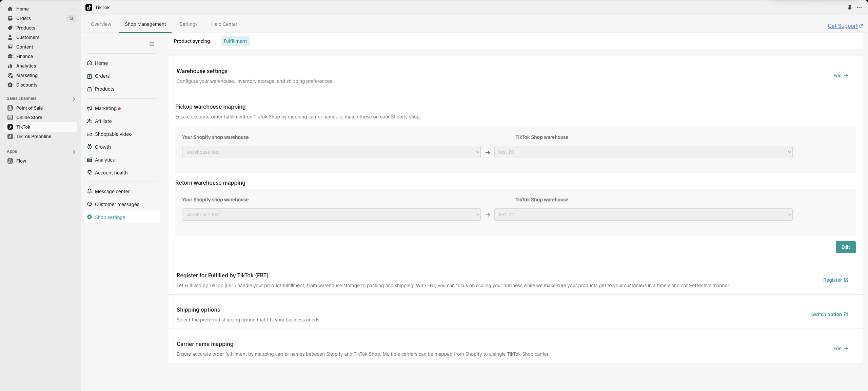Select the Product syncing tab
This screenshot has width=868, height=391.
tap(192, 41)
